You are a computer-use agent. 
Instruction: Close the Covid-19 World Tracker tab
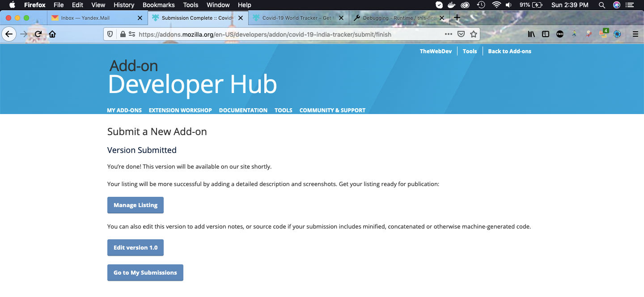(x=341, y=18)
